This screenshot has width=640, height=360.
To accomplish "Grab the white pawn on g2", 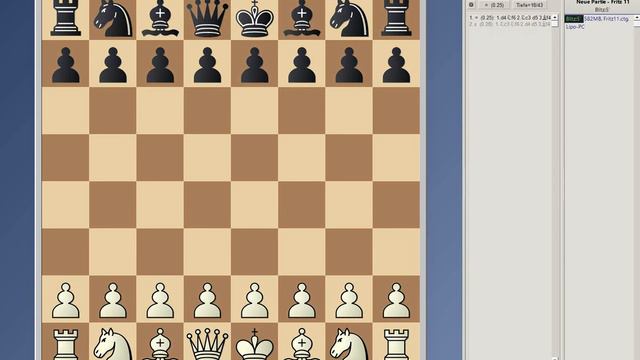I will point(349,301).
